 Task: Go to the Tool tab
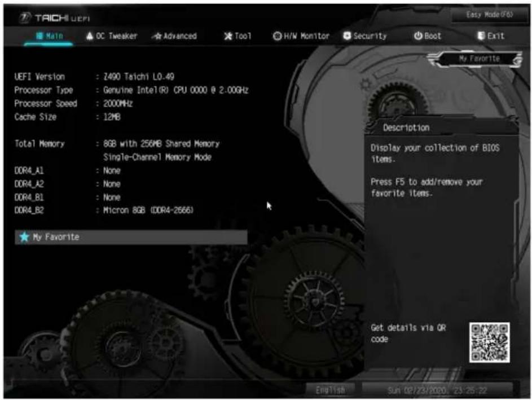[x=238, y=36]
